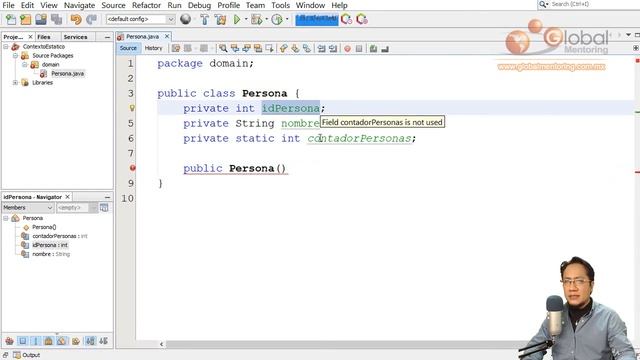Collapse the Persona class node in Navigator
The image size is (640, 360).
coord(6,218)
